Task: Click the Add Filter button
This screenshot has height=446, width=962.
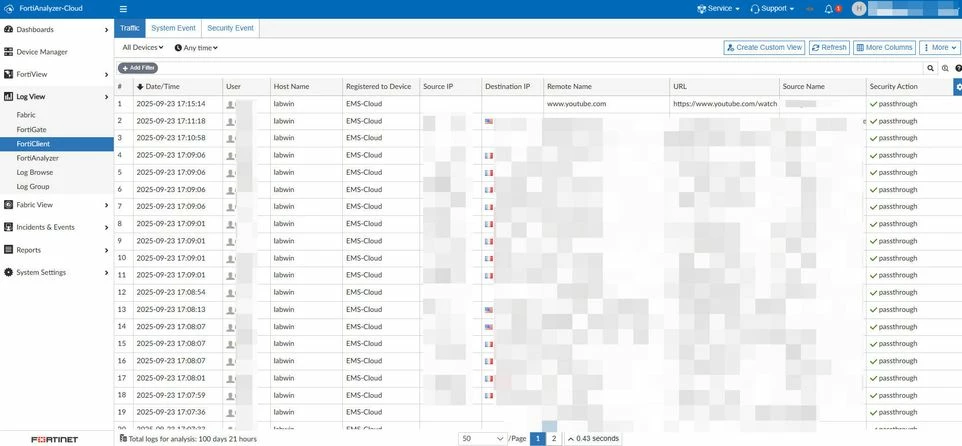Action: 137,68
